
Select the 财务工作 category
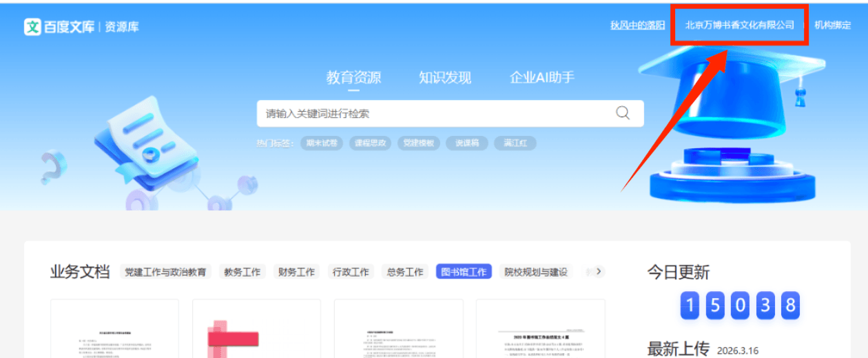(296, 272)
